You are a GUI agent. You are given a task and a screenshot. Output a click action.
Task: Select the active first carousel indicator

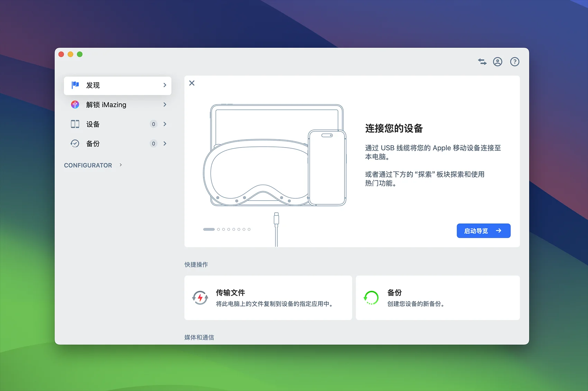(x=209, y=229)
